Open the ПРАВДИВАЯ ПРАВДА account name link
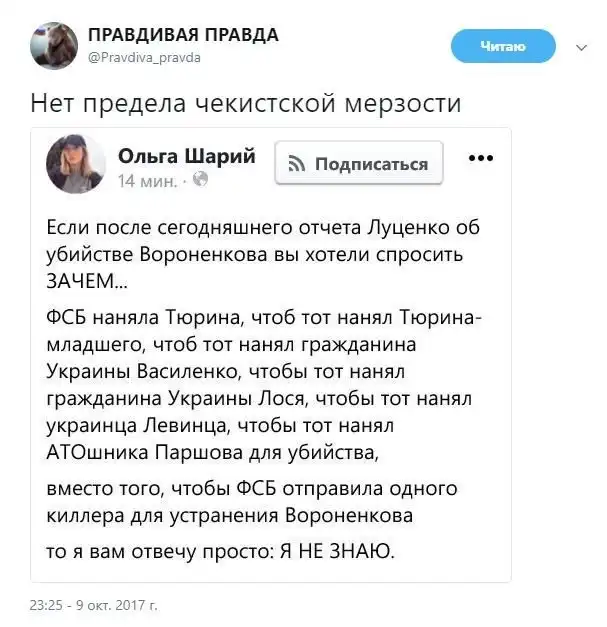 pyautogui.click(x=183, y=35)
